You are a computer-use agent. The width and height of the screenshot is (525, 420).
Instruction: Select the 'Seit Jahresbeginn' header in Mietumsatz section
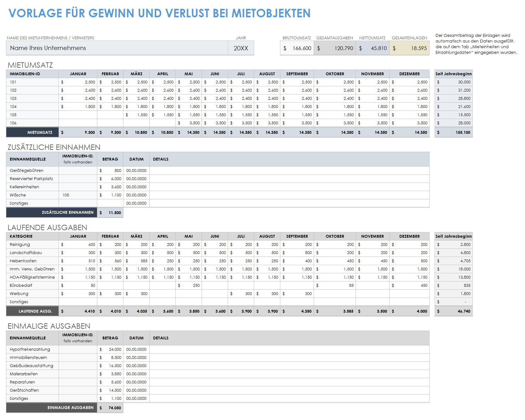[454, 74]
